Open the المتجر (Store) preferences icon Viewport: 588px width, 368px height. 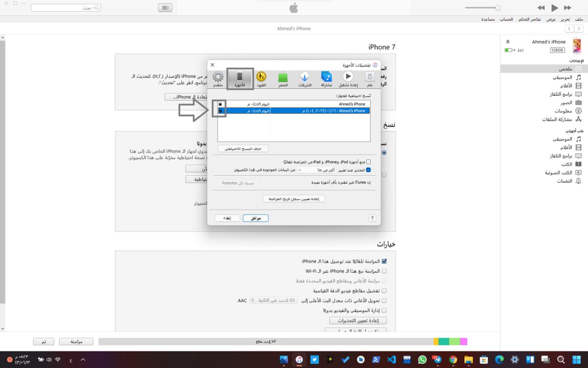pyautogui.click(x=283, y=79)
